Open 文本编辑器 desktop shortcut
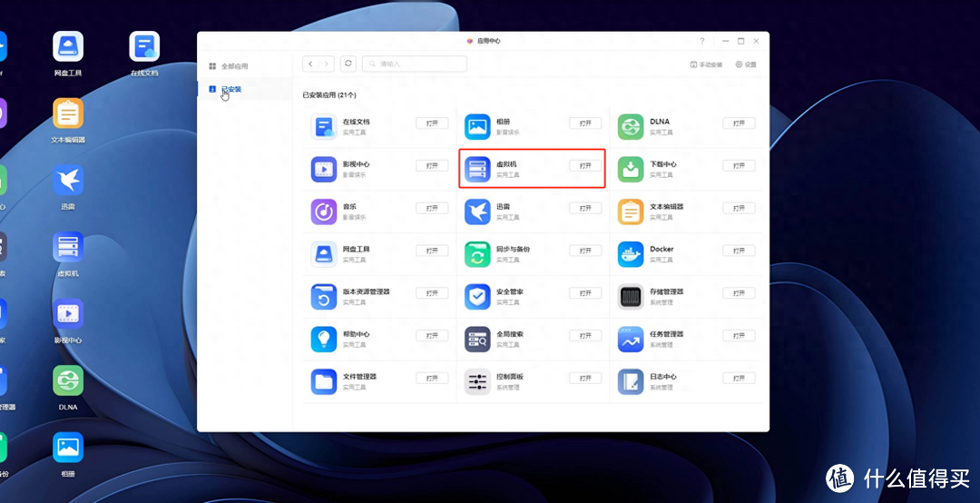 click(68, 120)
